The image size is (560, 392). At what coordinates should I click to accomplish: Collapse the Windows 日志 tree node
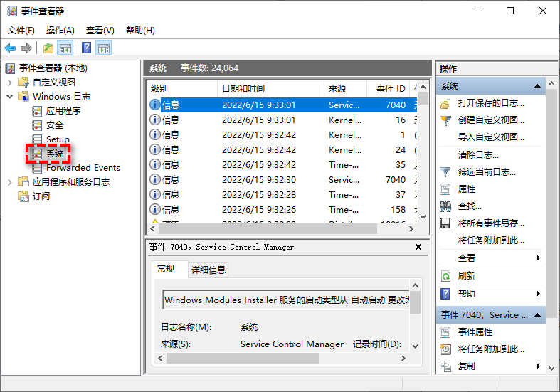(x=10, y=97)
